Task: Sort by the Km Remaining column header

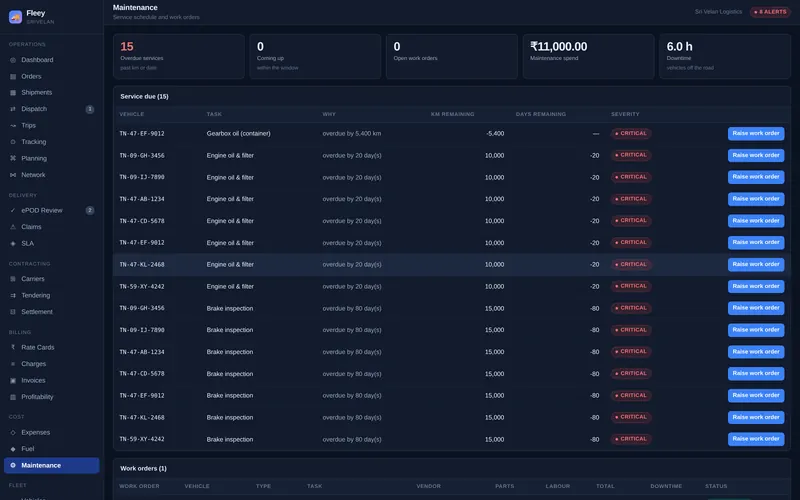Action: [x=453, y=114]
